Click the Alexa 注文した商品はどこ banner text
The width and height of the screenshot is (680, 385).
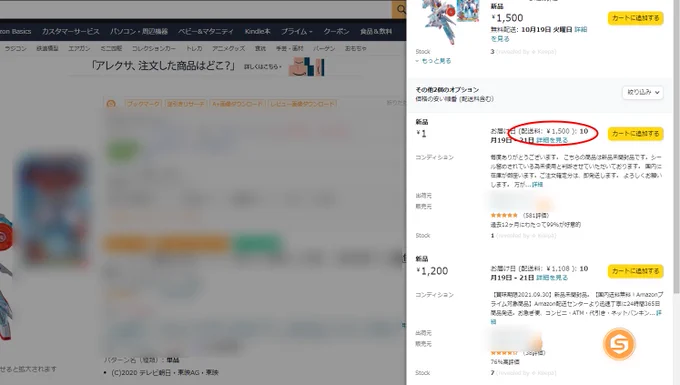[163, 66]
